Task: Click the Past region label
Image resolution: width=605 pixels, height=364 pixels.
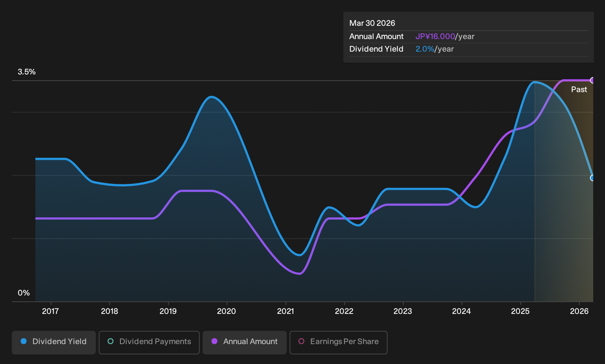Action: point(579,90)
